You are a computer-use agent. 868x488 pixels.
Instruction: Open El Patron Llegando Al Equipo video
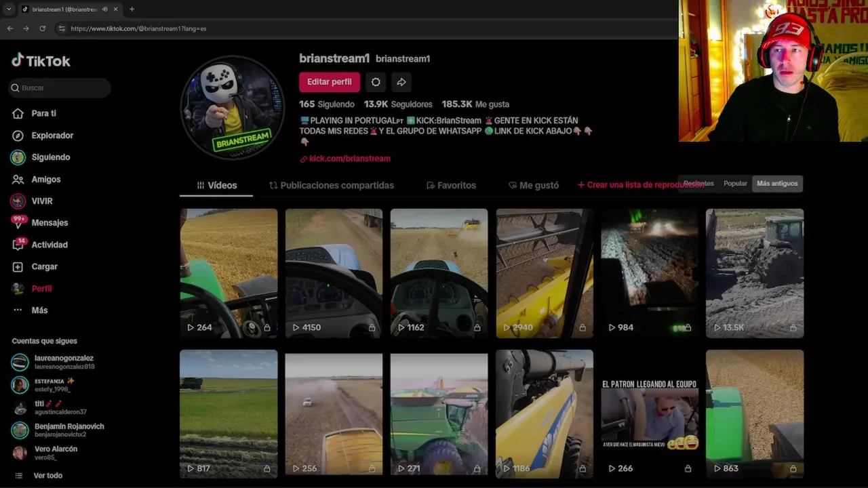(650, 414)
